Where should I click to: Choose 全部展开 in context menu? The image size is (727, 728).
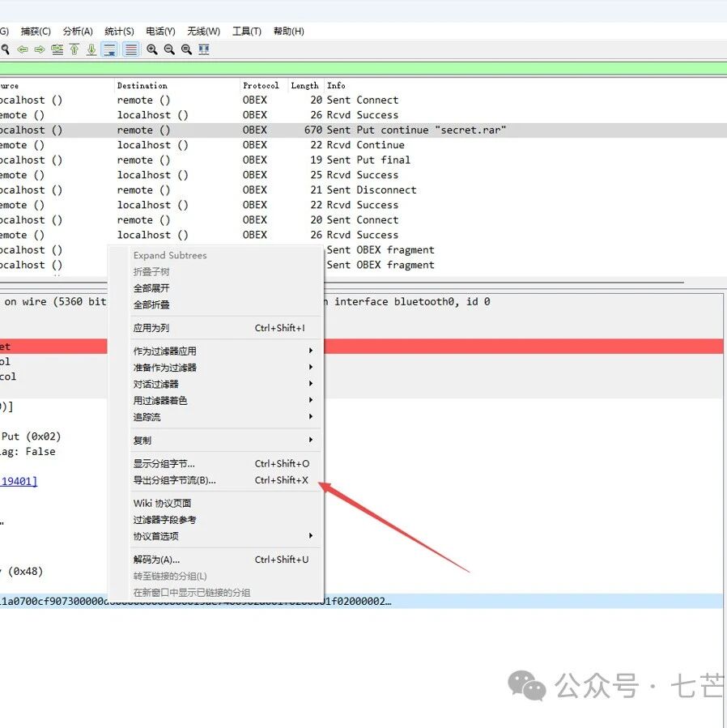coord(215,288)
